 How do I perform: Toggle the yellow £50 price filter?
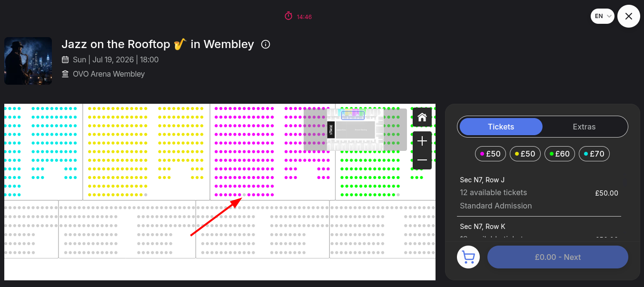(x=525, y=154)
